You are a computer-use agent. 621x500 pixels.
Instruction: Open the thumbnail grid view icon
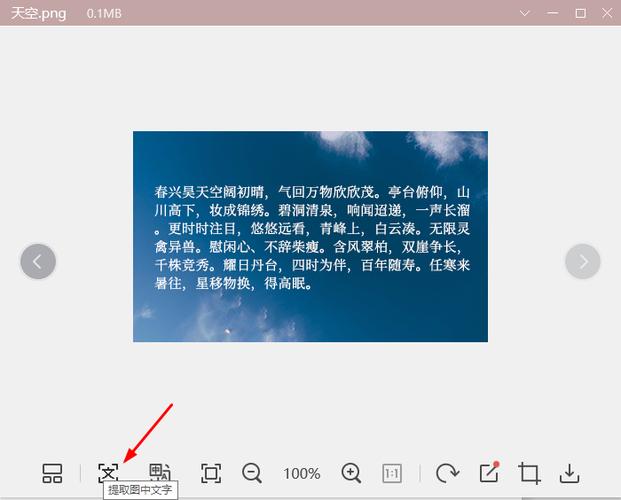click(x=52, y=473)
